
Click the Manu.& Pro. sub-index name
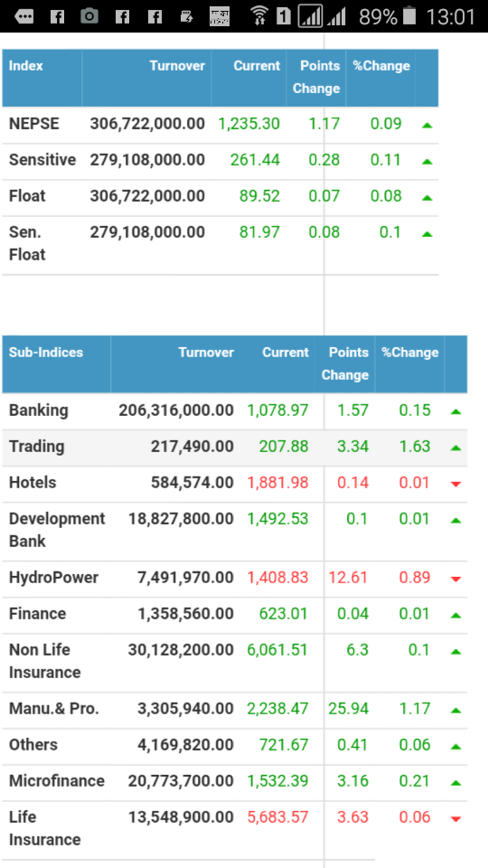point(54,709)
